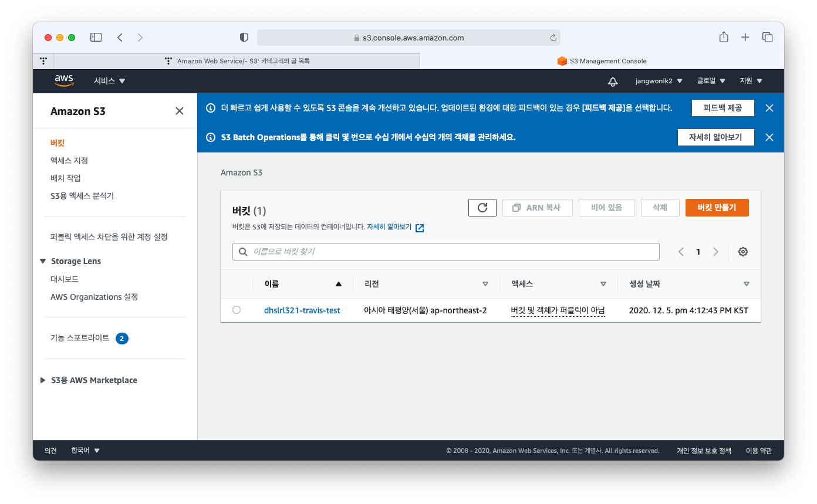The image size is (817, 504).
Task: Switch to the 'Amazon Web Service/- S3' tab
Action: (237, 61)
